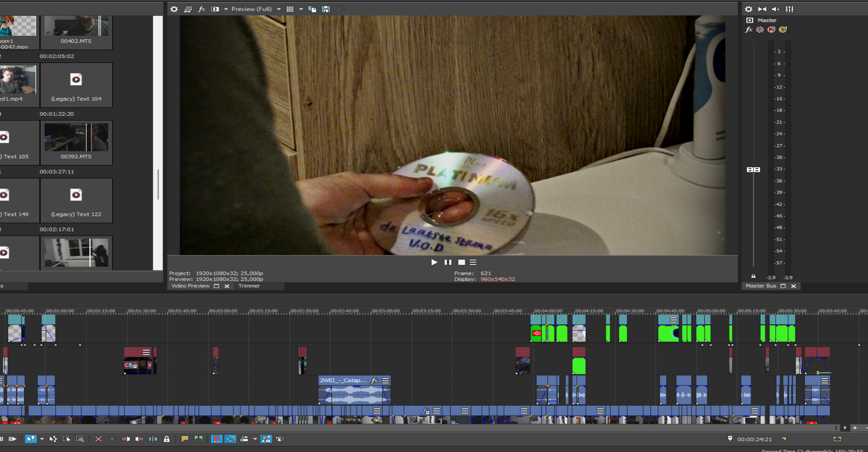Undock the Master Bus window
This screenshot has height=452, width=868.
tap(783, 286)
